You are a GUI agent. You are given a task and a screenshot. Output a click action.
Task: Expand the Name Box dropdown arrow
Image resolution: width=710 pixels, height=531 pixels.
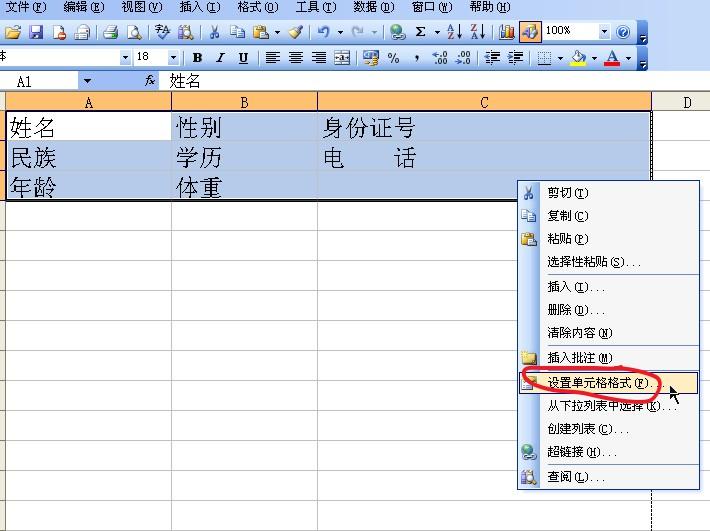pyautogui.click(x=87, y=81)
